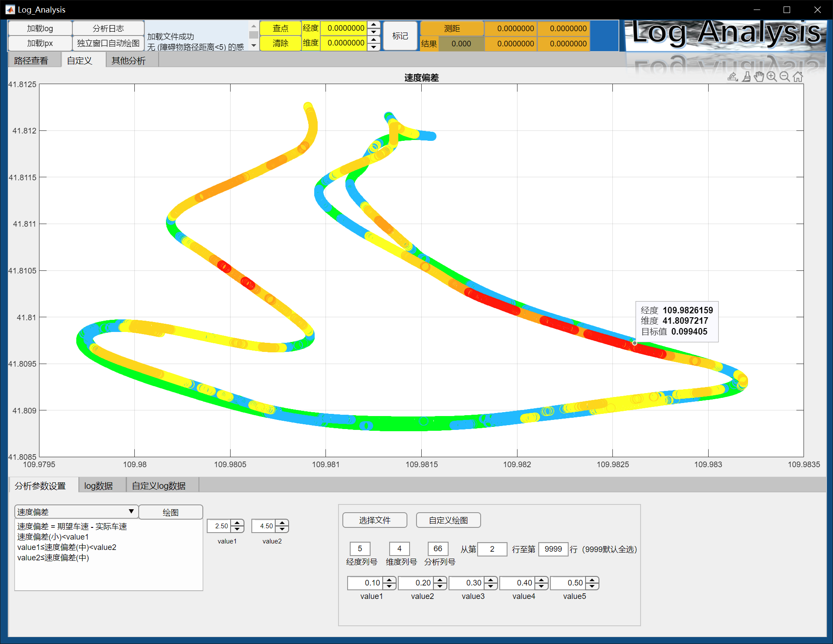Activate the zoom in magnifier
The height and width of the screenshot is (644, 833).
click(x=771, y=77)
